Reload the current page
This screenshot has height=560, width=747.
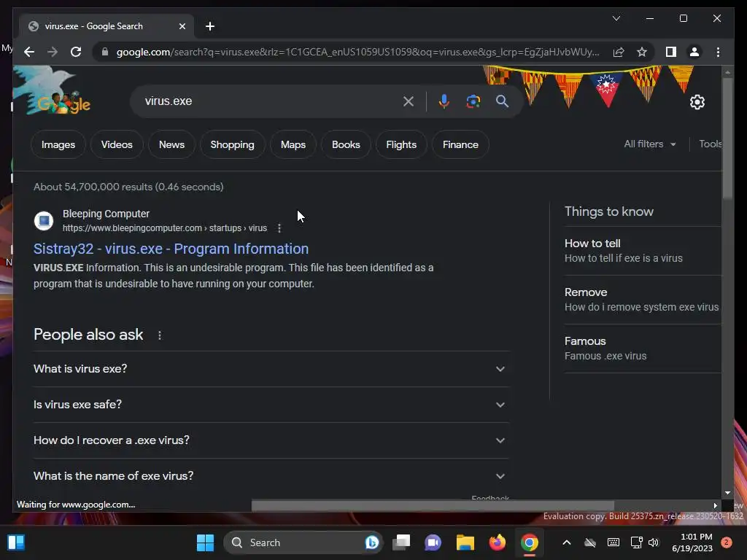pos(76,52)
